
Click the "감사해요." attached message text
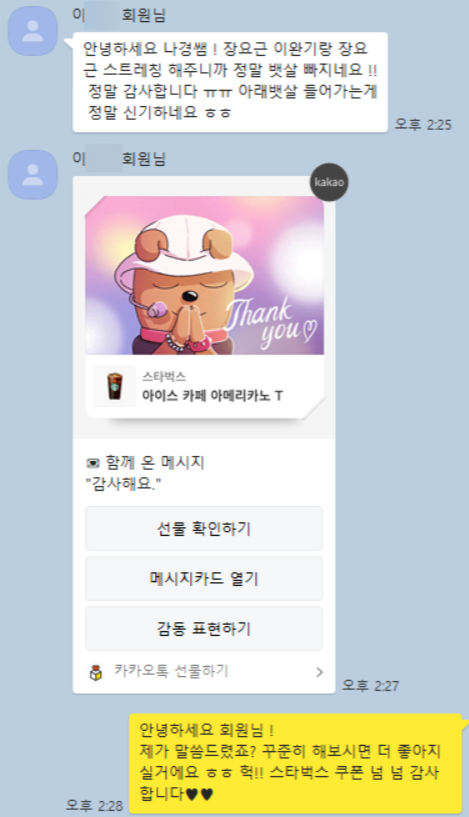(x=123, y=484)
